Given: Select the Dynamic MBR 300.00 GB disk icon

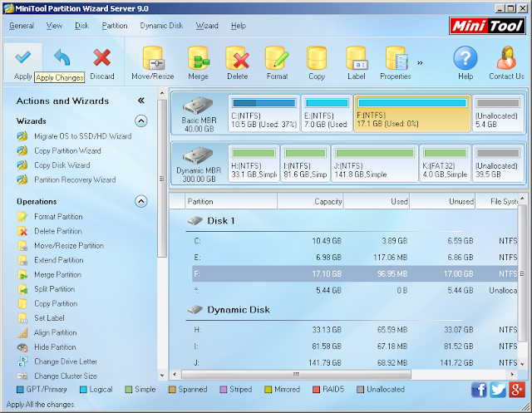Looking at the screenshot, I should tap(198, 155).
